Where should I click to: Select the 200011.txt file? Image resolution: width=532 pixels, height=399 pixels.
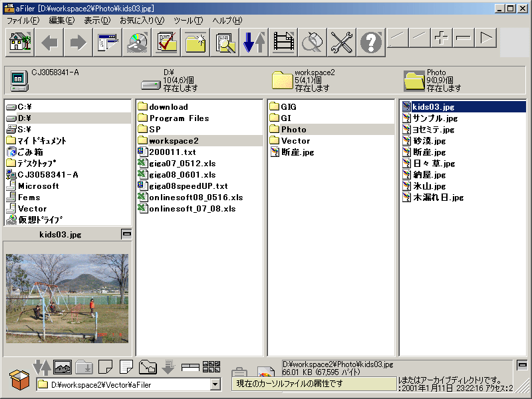tap(199, 152)
